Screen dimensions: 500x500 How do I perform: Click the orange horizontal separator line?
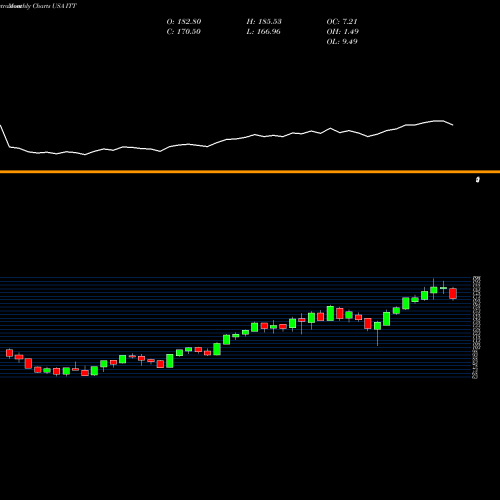(250, 172)
